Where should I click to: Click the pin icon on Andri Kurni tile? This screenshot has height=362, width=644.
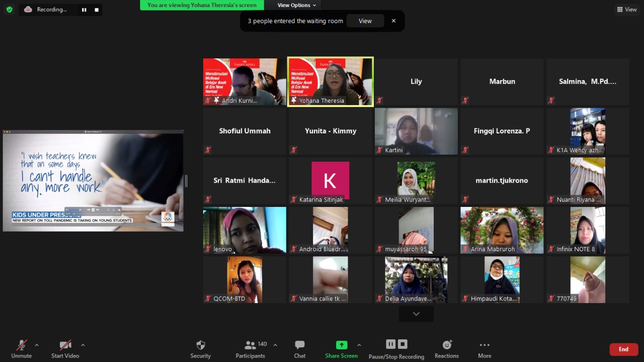(x=216, y=101)
